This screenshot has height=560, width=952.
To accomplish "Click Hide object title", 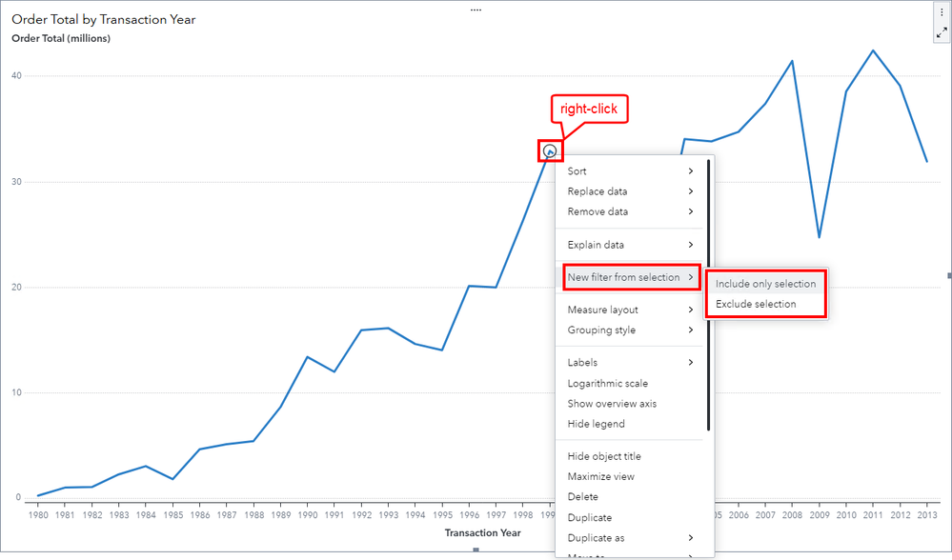I will pos(604,456).
